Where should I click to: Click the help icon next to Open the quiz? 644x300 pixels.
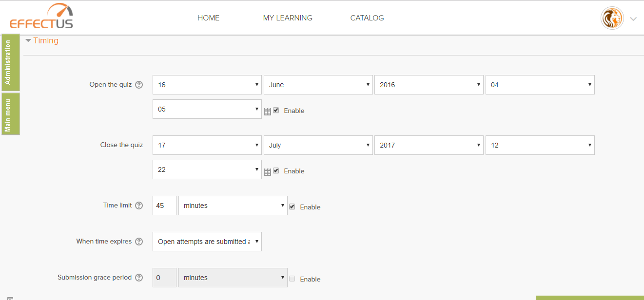pyautogui.click(x=139, y=84)
